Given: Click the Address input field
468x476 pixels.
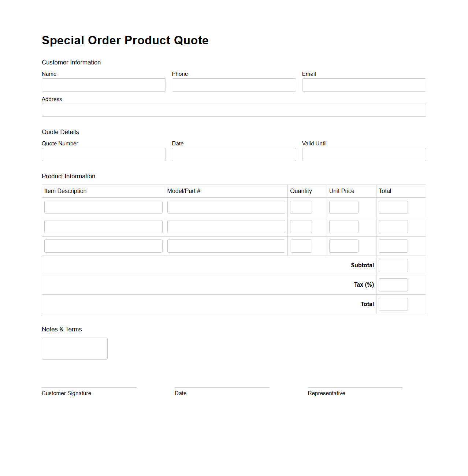Looking at the screenshot, I should pyautogui.click(x=234, y=110).
